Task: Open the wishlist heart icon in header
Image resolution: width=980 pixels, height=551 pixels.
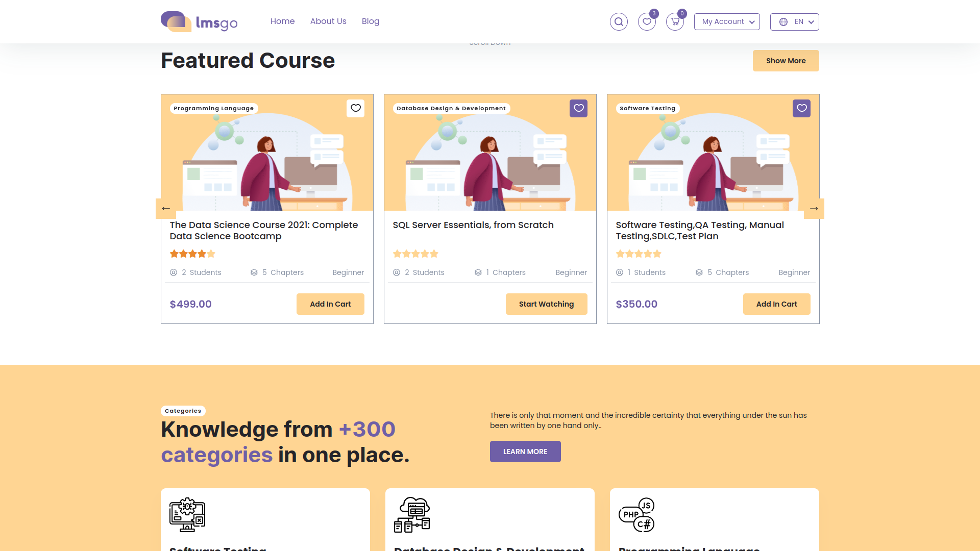Action: 647,21
